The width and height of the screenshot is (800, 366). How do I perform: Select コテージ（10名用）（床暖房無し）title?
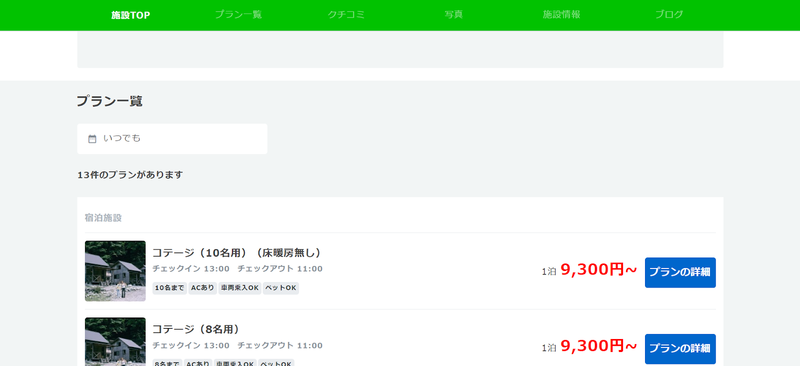tap(237, 253)
